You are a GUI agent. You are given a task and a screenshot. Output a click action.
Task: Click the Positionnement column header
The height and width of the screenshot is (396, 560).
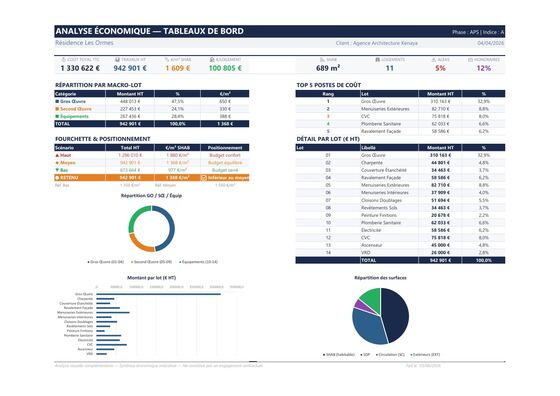(x=225, y=148)
